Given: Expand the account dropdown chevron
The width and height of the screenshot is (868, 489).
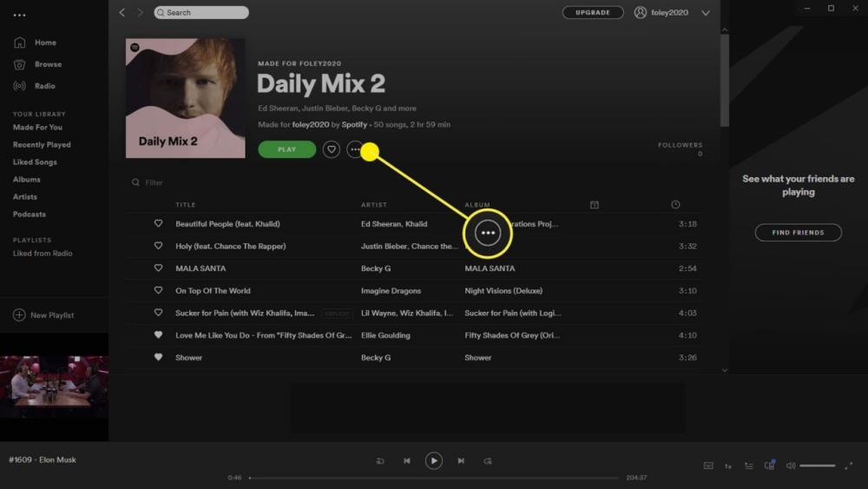Looking at the screenshot, I should pyautogui.click(x=705, y=13).
